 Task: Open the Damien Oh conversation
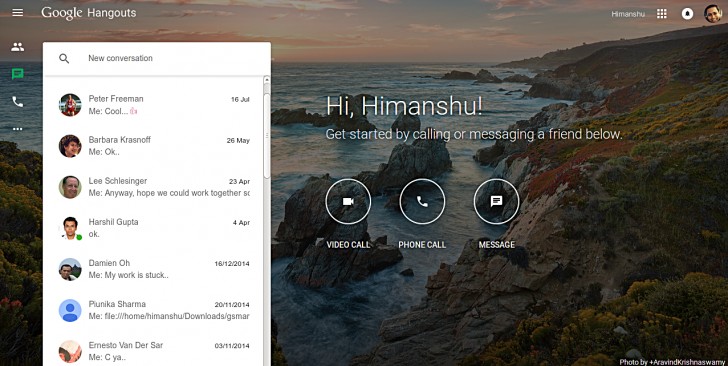coord(153,269)
